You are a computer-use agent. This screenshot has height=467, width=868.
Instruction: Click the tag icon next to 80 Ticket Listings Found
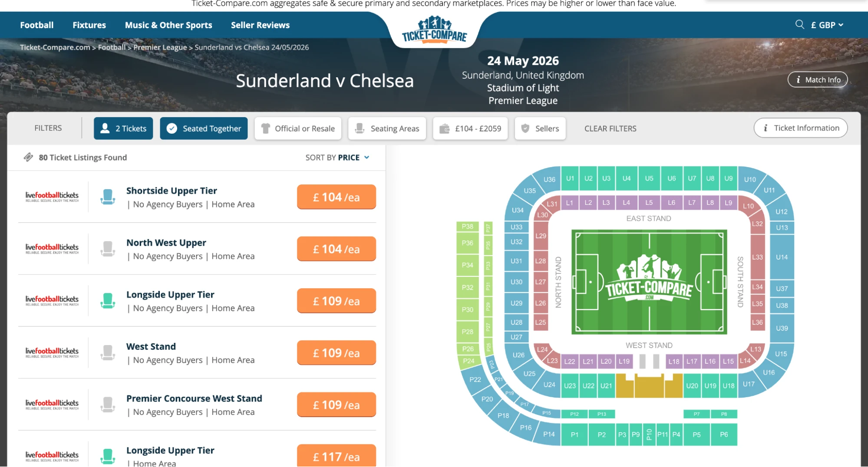[x=29, y=157]
